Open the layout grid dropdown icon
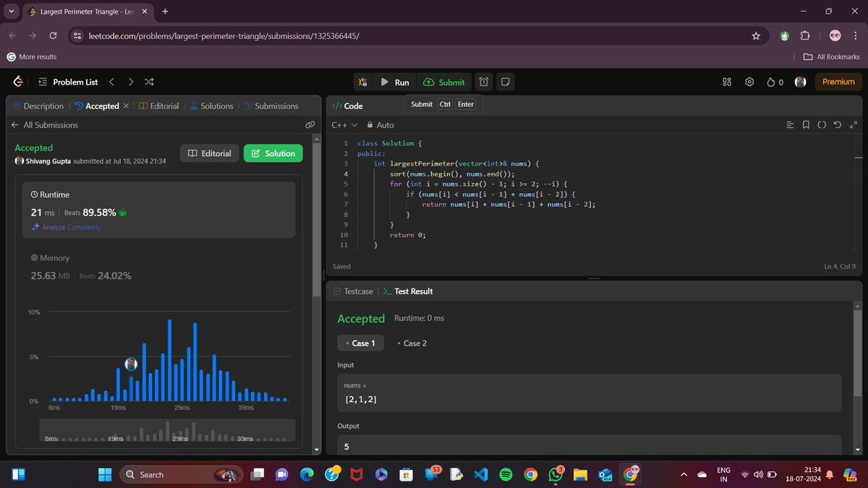868x488 pixels. pos(727,82)
